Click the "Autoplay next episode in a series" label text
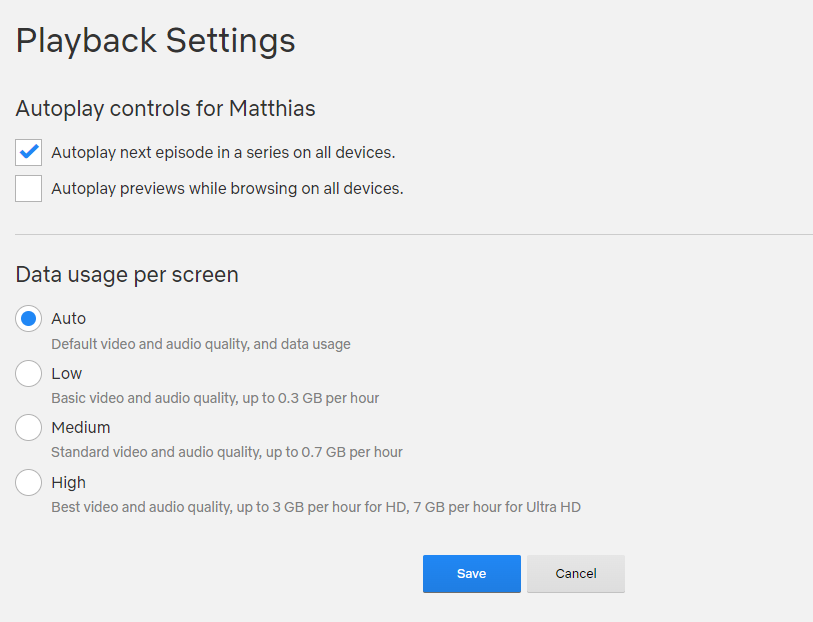The width and height of the screenshot is (813, 622). pyautogui.click(x=223, y=153)
